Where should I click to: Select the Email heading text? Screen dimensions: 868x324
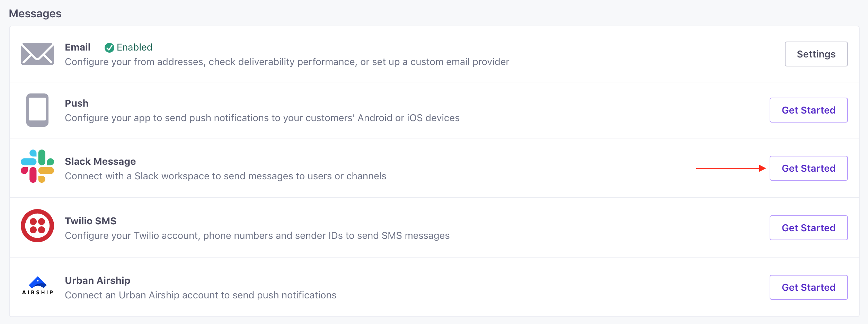78,47
